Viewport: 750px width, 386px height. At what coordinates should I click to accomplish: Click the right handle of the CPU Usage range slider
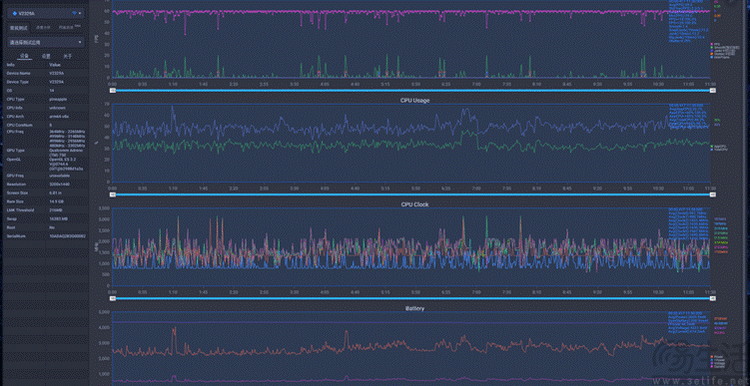(713, 194)
